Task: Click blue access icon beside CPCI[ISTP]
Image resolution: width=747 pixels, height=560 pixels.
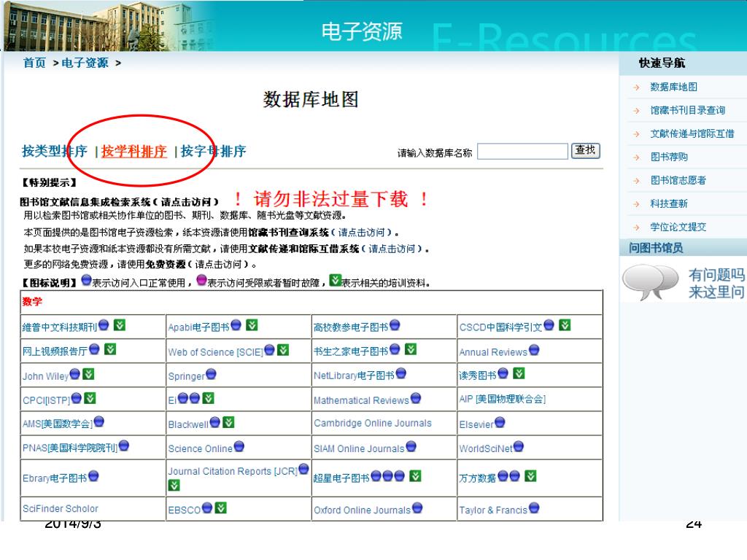Action: click(76, 398)
